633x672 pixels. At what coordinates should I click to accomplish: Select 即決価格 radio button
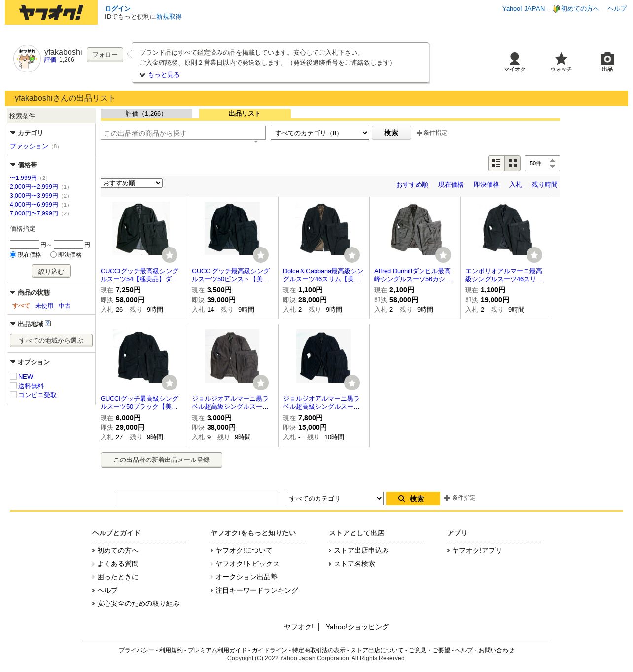[x=53, y=255]
